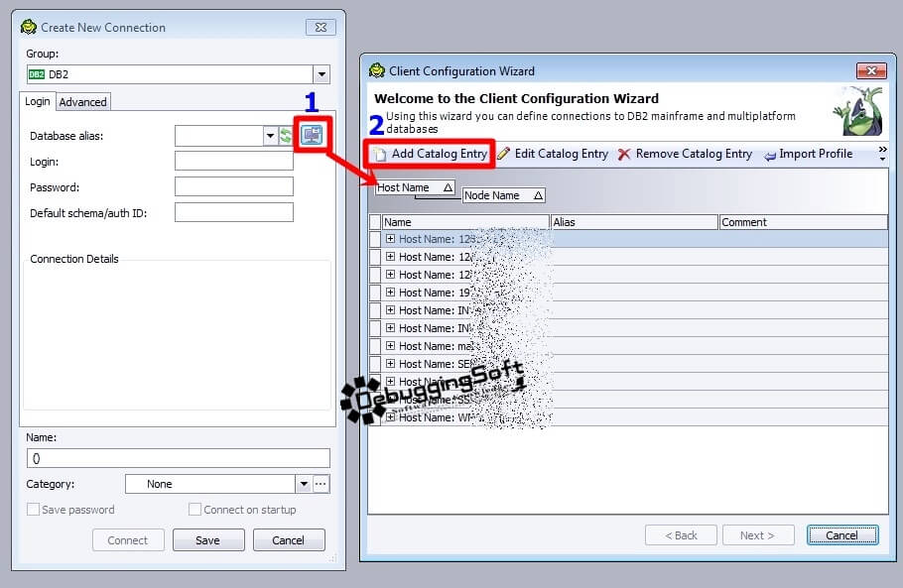Switch to the Advanced tab

82,101
